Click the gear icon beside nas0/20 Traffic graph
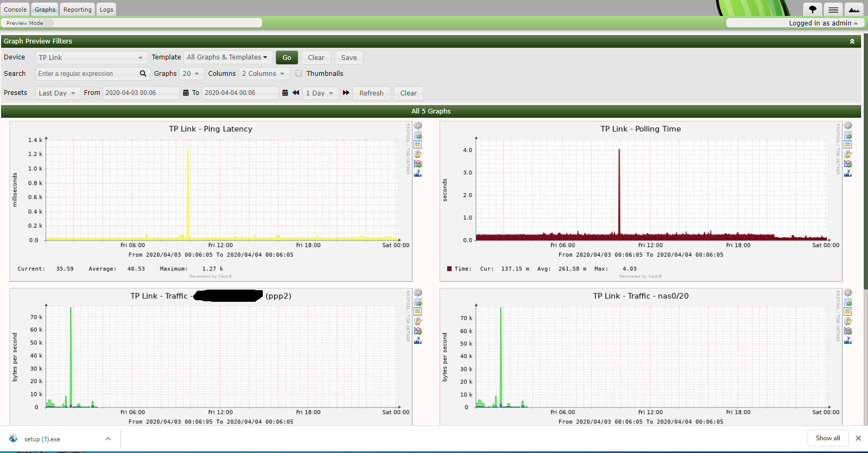This screenshot has height=453, width=868. pos(848,293)
